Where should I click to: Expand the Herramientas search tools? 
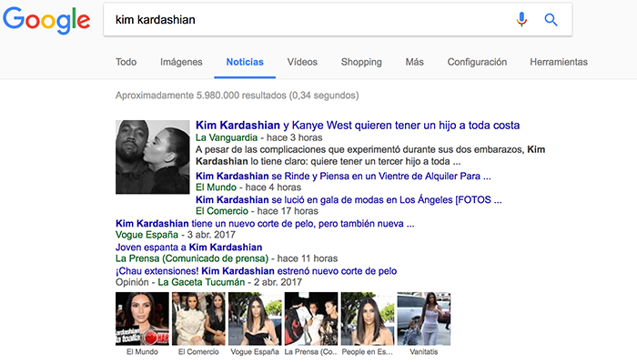pos(559,62)
